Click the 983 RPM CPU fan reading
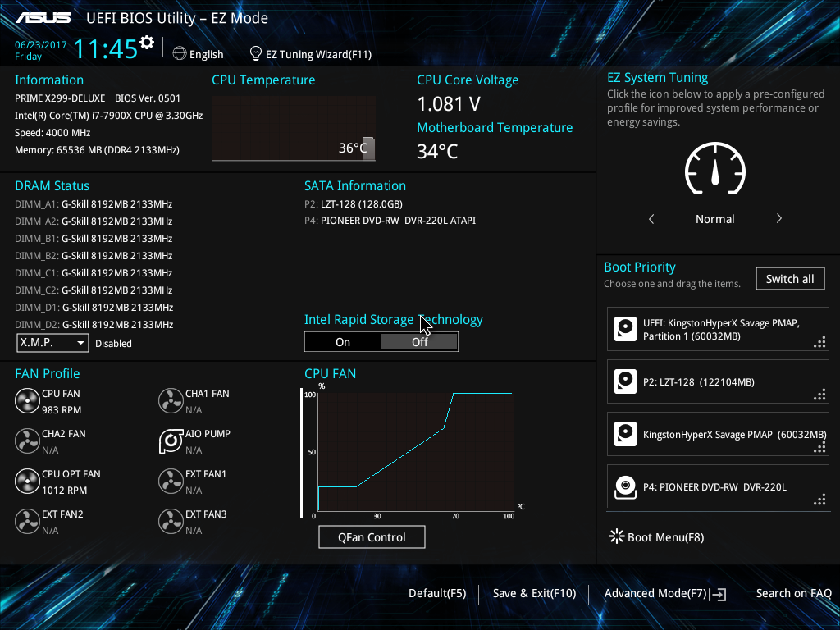Image resolution: width=840 pixels, height=630 pixels. (62, 410)
